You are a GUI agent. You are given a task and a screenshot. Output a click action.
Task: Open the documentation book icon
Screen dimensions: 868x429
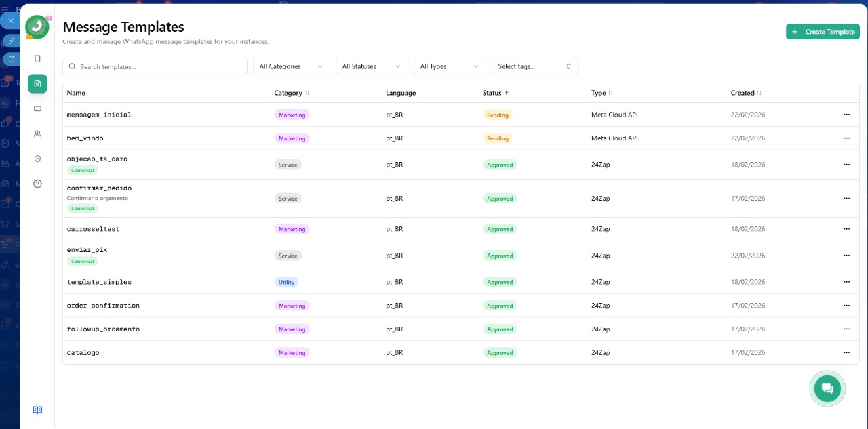[x=37, y=410]
